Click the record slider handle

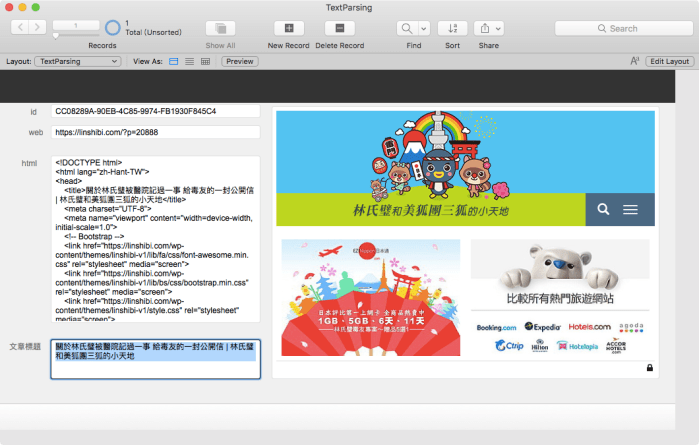click(57, 36)
